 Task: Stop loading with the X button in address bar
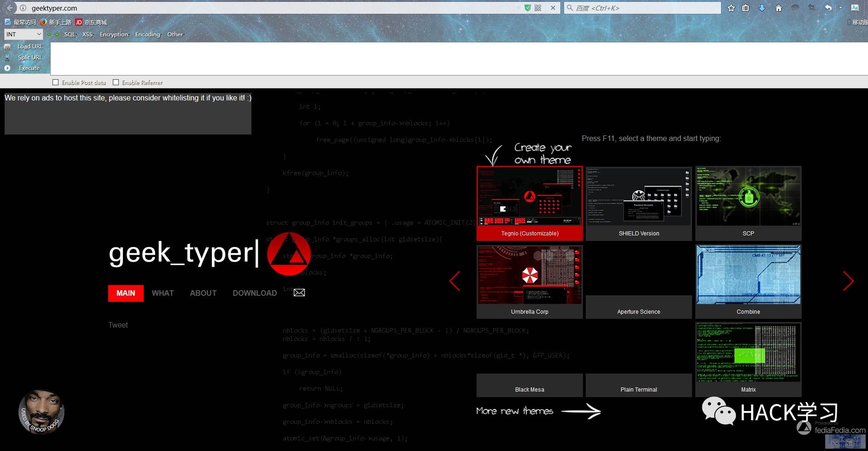pos(553,8)
